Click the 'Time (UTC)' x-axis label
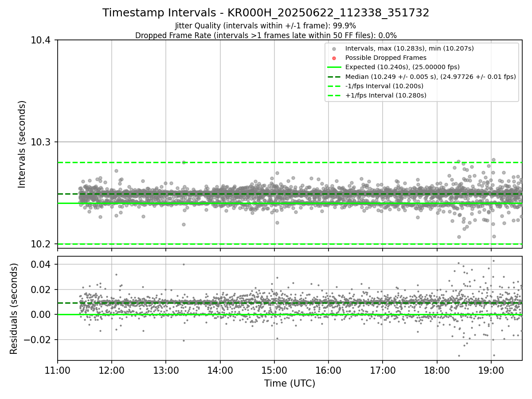This screenshot has width=532, height=399. (289, 383)
